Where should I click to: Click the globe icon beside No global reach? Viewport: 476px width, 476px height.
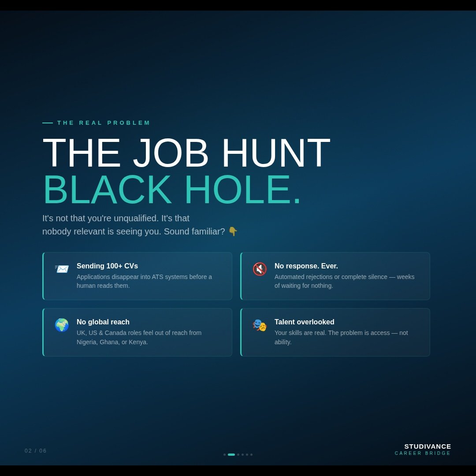pyautogui.click(x=62, y=325)
